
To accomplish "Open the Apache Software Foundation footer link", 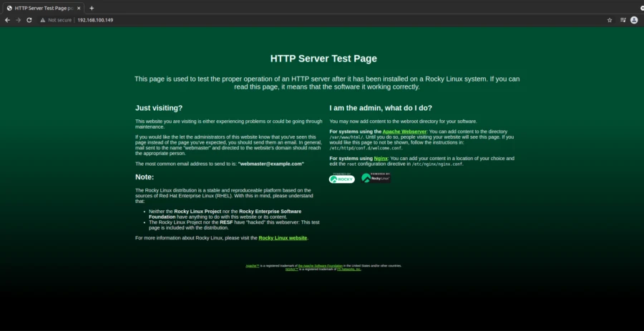I will point(320,265).
